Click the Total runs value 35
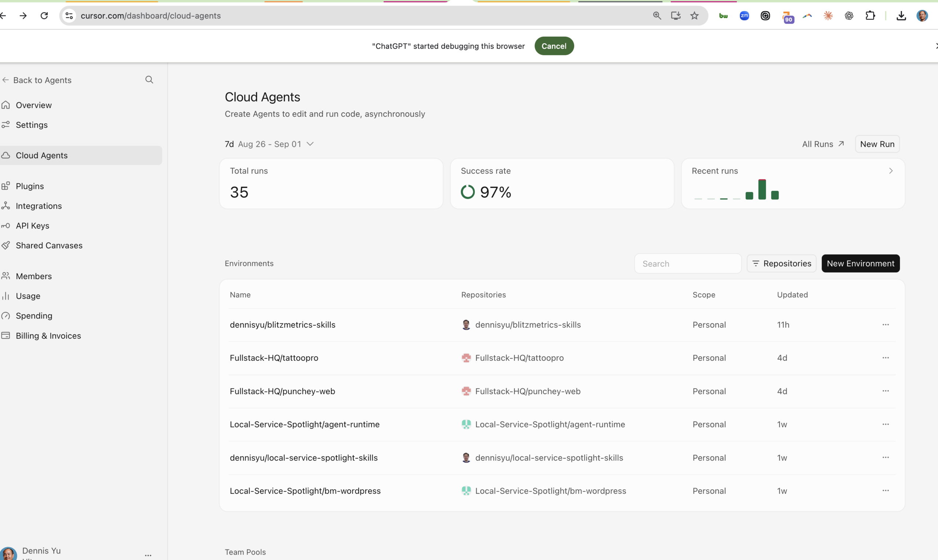The height and width of the screenshot is (560, 938). [x=239, y=192]
